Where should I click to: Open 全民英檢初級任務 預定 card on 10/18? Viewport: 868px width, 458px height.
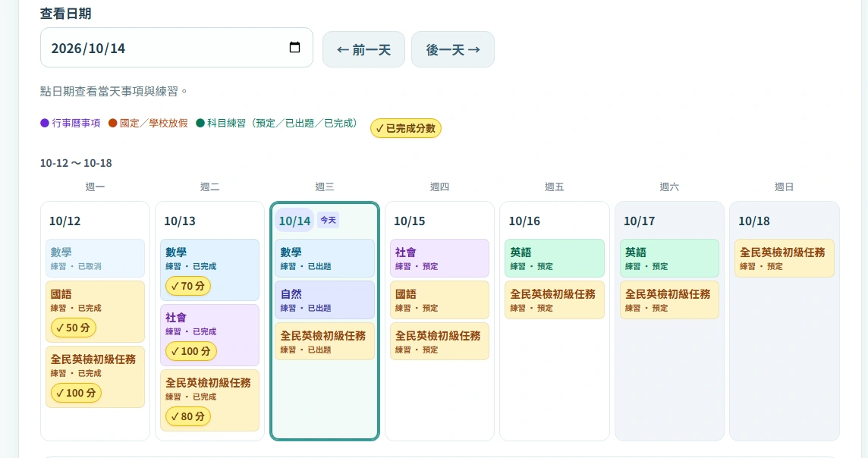pos(785,259)
